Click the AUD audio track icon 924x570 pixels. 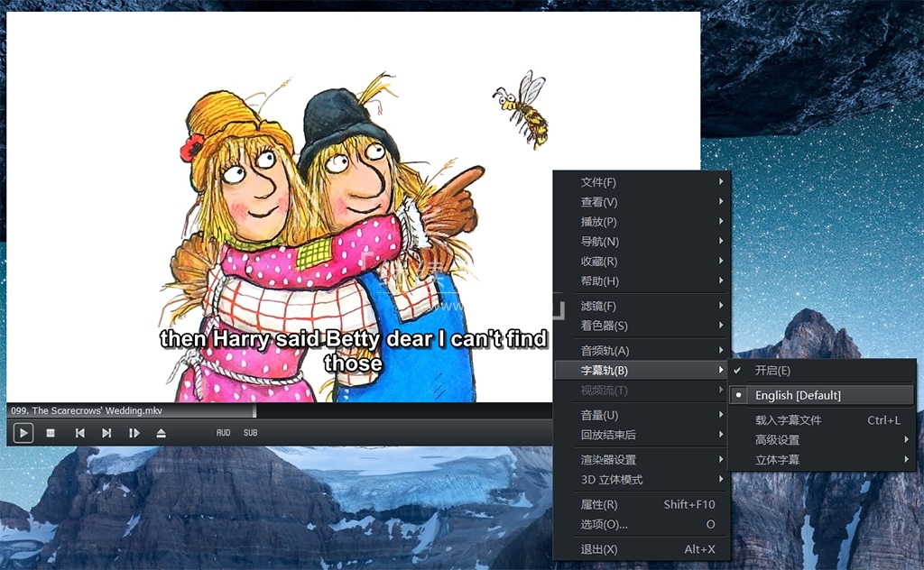click(x=223, y=433)
